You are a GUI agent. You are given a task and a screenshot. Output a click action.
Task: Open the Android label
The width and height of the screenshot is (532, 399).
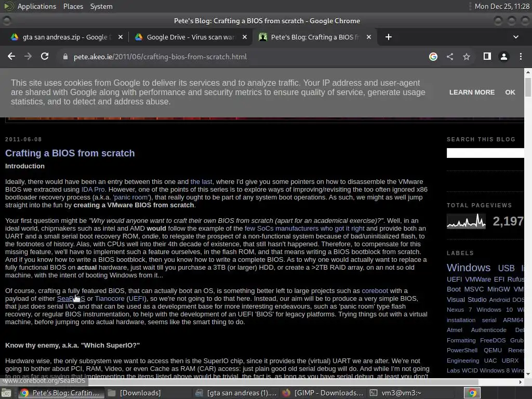click(499, 300)
